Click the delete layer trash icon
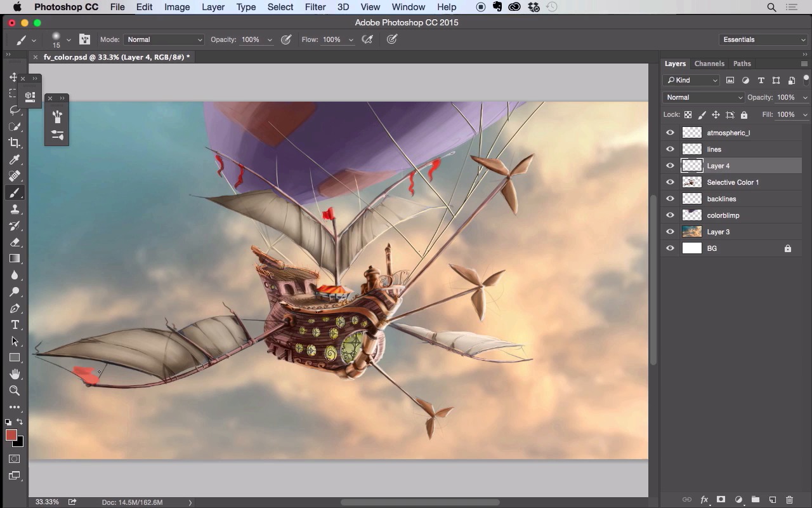Screen dimensions: 812x508 pos(789,500)
